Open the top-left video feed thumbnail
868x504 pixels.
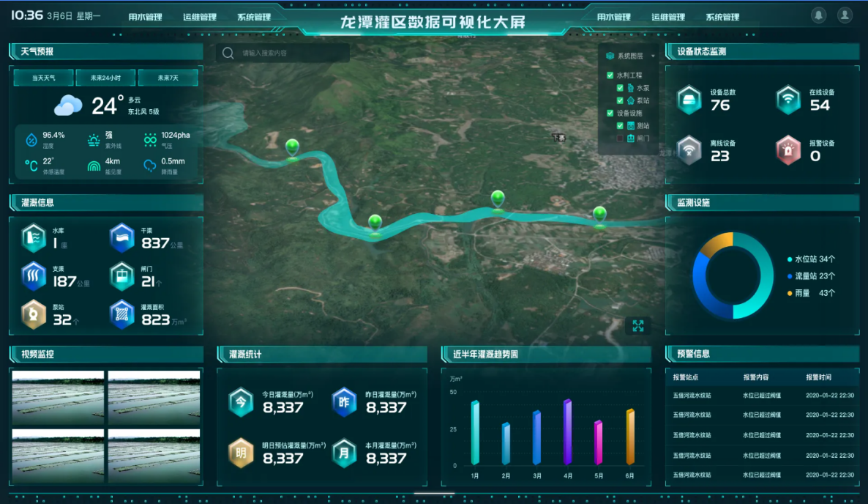58,398
